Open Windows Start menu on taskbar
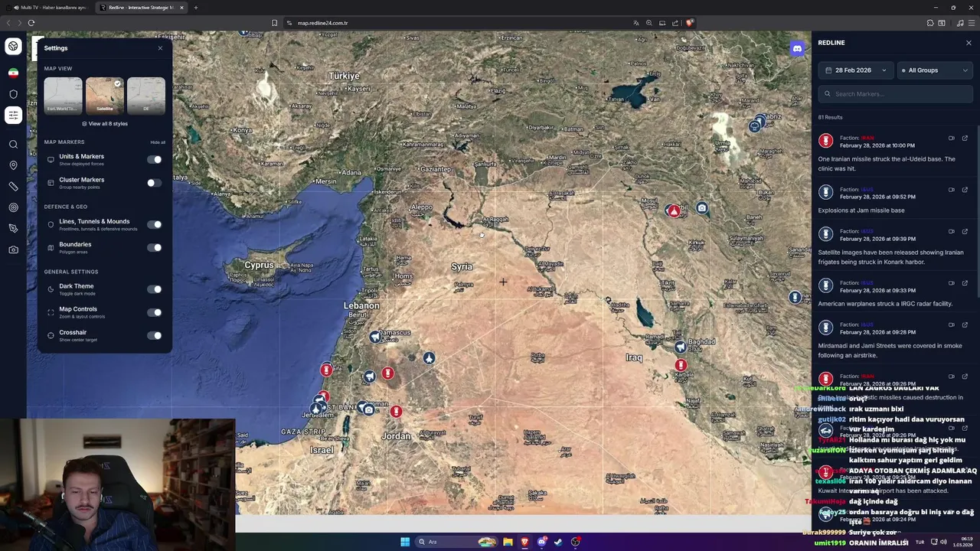Image resolution: width=980 pixels, height=551 pixels. (x=404, y=542)
